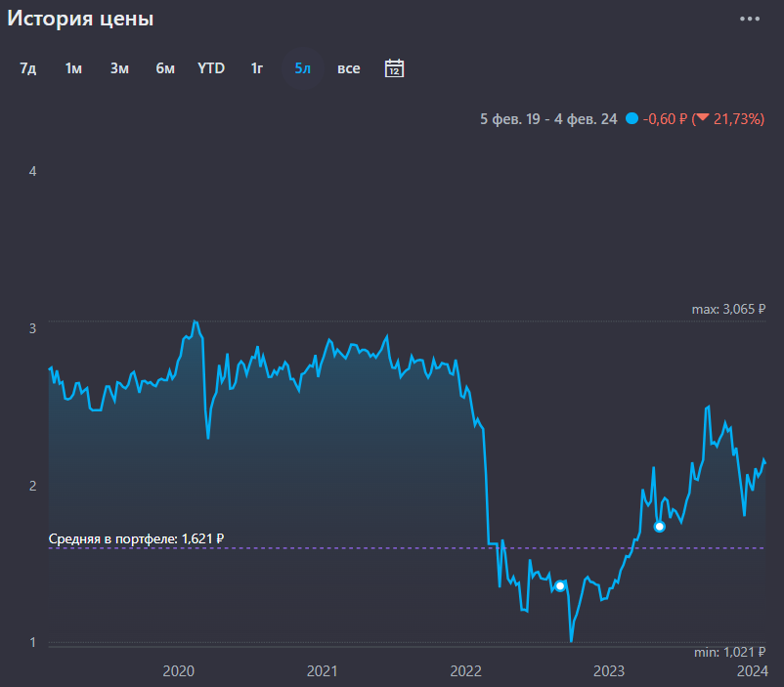Screen dimensions: 784x687
Task: Select the 7д period tab
Action: (x=28, y=68)
